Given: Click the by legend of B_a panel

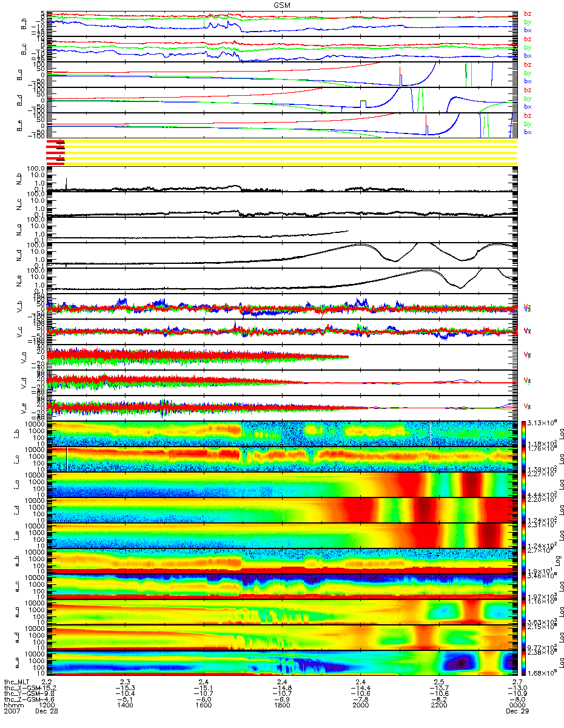Looking at the screenshot, I should pyautogui.click(x=528, y=73).
